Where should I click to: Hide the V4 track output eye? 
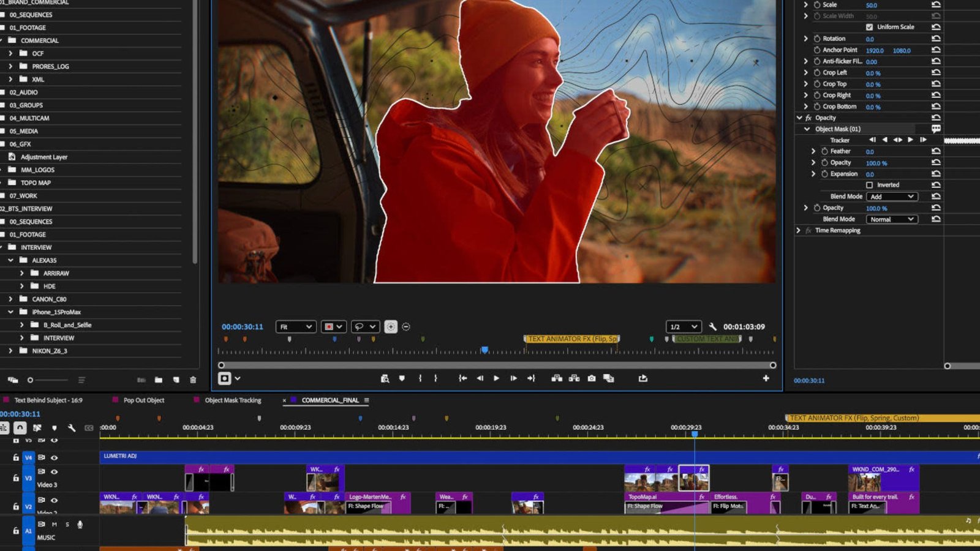click(55, 457)
